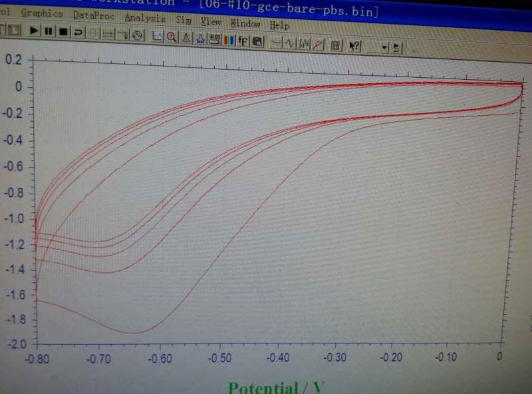532x394 pixels.
Task: Click the -0.40 x-axis label
Action: (278, 357)
